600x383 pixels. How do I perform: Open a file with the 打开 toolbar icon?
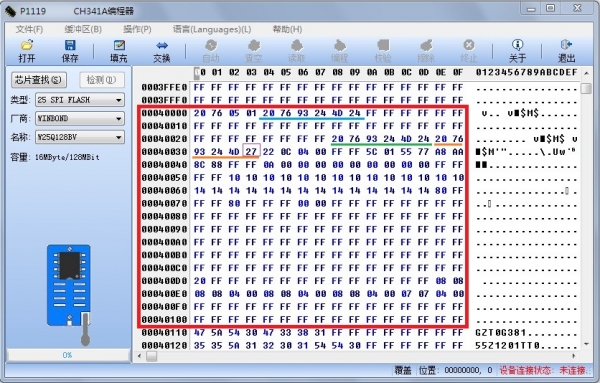coord(27,51)
